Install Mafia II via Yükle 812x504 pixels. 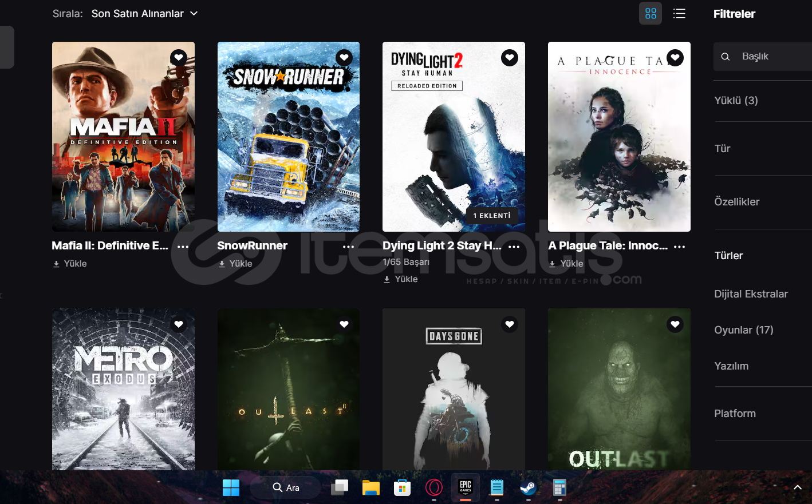(x=70, y=264)
